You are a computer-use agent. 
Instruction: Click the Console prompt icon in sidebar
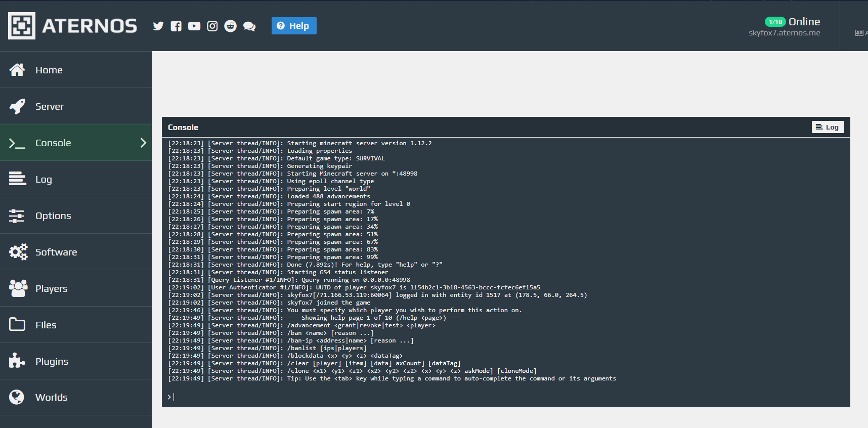tap(17, 143)
